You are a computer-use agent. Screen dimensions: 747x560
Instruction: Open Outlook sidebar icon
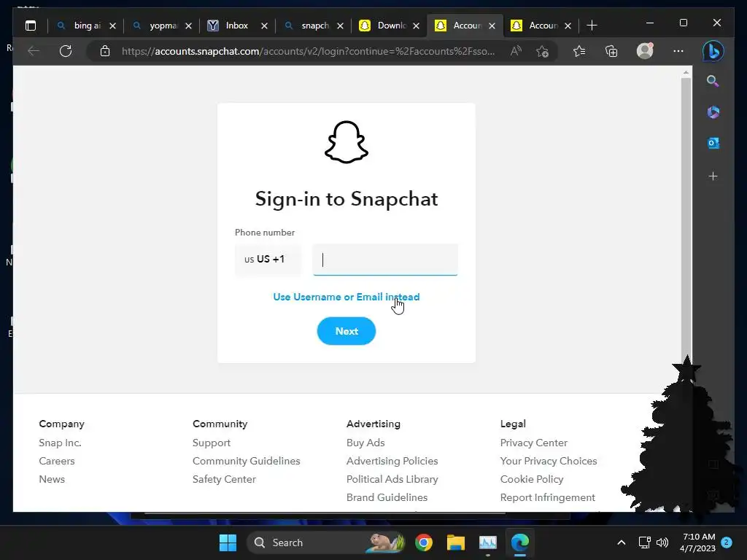pos(713,143)
